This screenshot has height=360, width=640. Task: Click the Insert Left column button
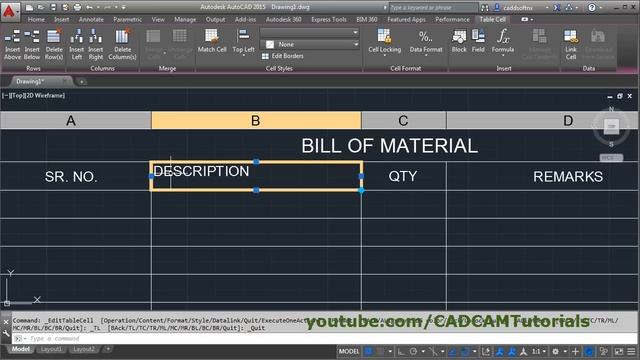point(76,44)
